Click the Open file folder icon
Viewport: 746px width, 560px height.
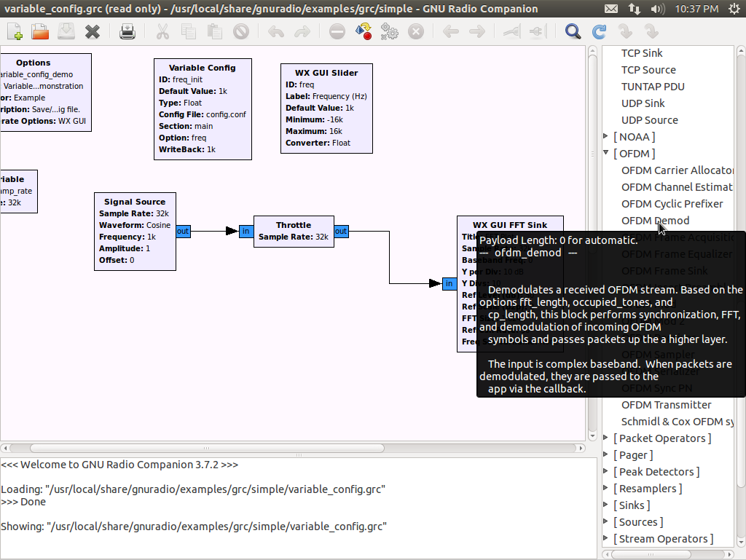pos(40,32)
